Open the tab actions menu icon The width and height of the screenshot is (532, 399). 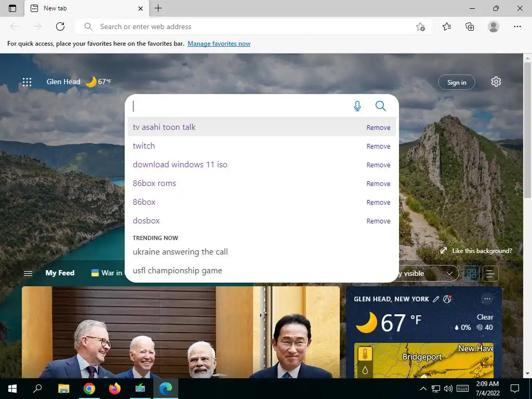point(12,8)
